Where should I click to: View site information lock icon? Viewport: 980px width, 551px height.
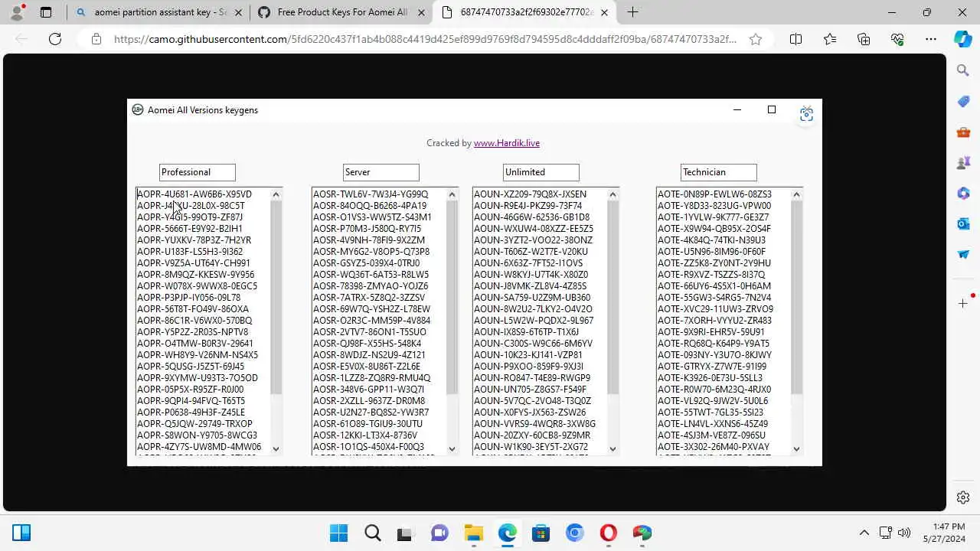[96, 39]
